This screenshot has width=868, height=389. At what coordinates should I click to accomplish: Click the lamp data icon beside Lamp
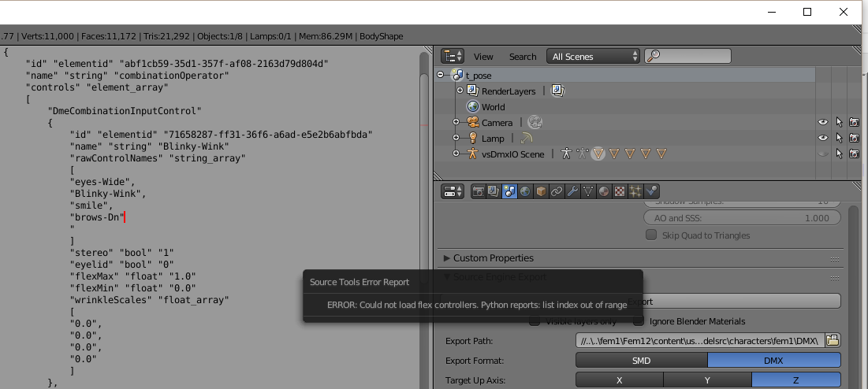(527, 138)
